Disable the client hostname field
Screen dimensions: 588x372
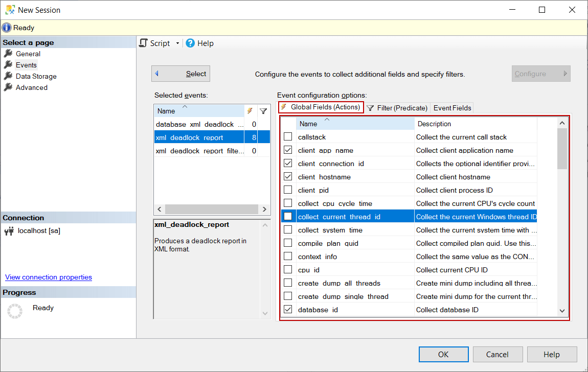pos(288,176)
